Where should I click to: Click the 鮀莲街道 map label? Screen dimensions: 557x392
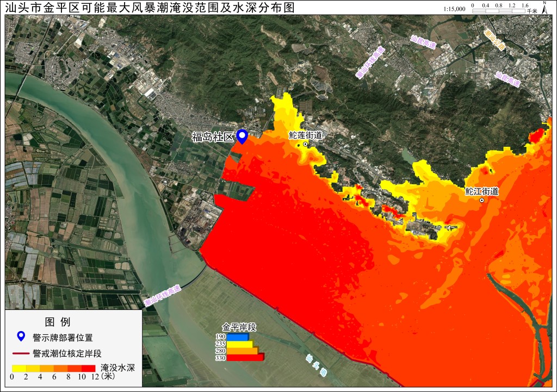click(306, 135)
